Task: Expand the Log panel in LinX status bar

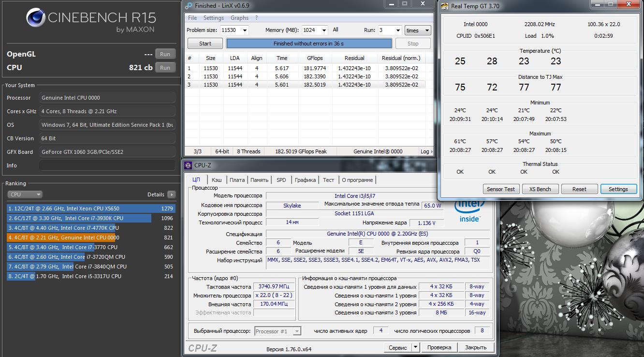Action: (425, 151)
